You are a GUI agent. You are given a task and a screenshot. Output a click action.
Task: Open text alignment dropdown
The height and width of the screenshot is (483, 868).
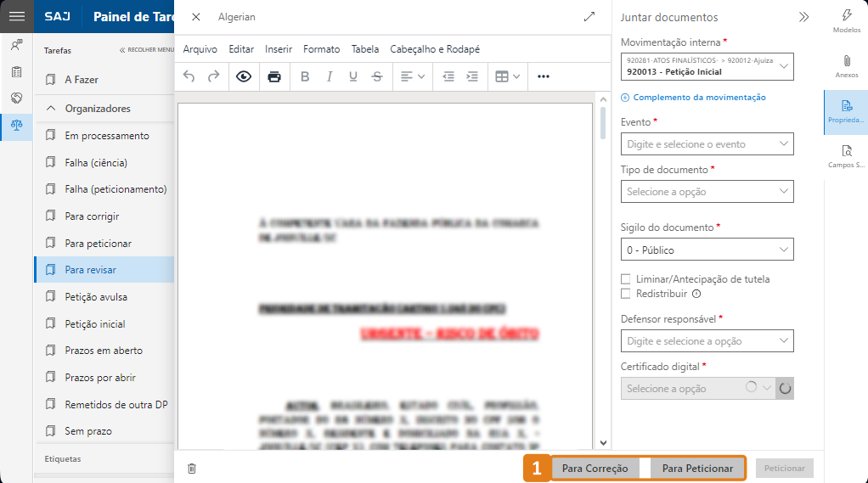413,76
